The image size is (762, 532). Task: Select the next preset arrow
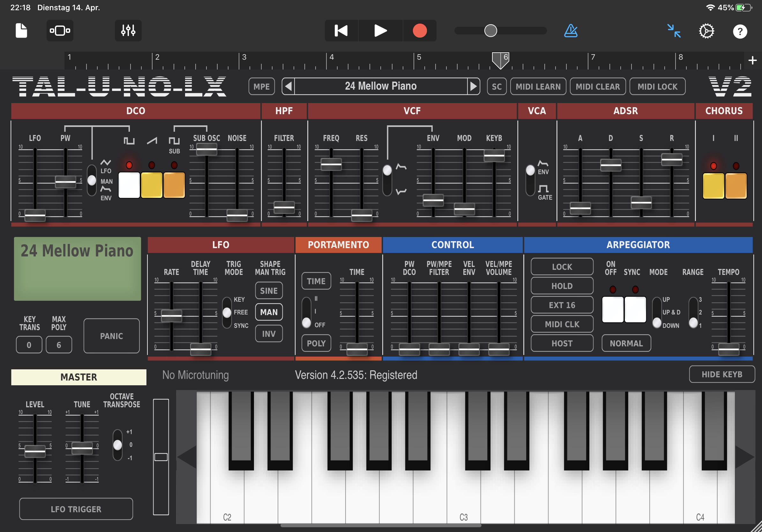474,86
